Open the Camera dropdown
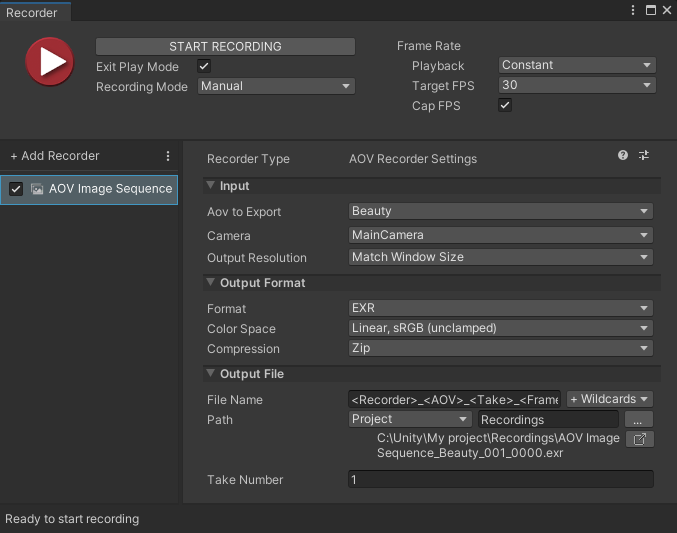The height and width of the screenshot is (533, 677). (x=501, y=235)
